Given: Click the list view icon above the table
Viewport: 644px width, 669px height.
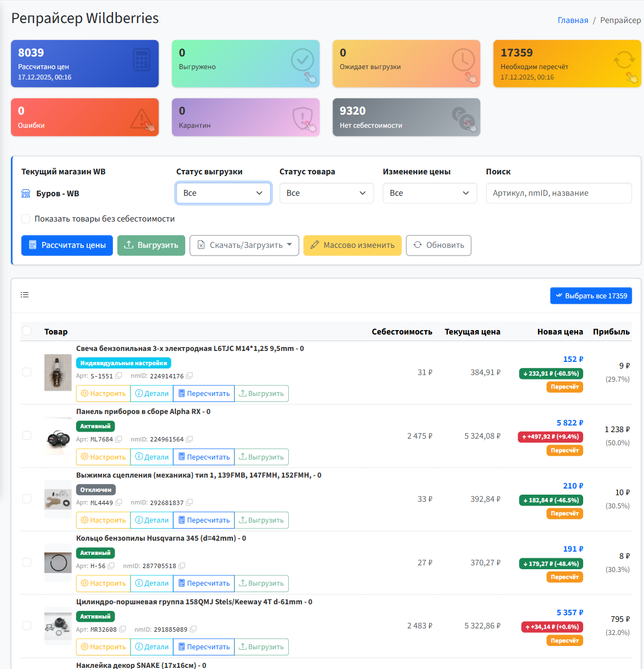Looking at the screenshot, I should [25, 295].
